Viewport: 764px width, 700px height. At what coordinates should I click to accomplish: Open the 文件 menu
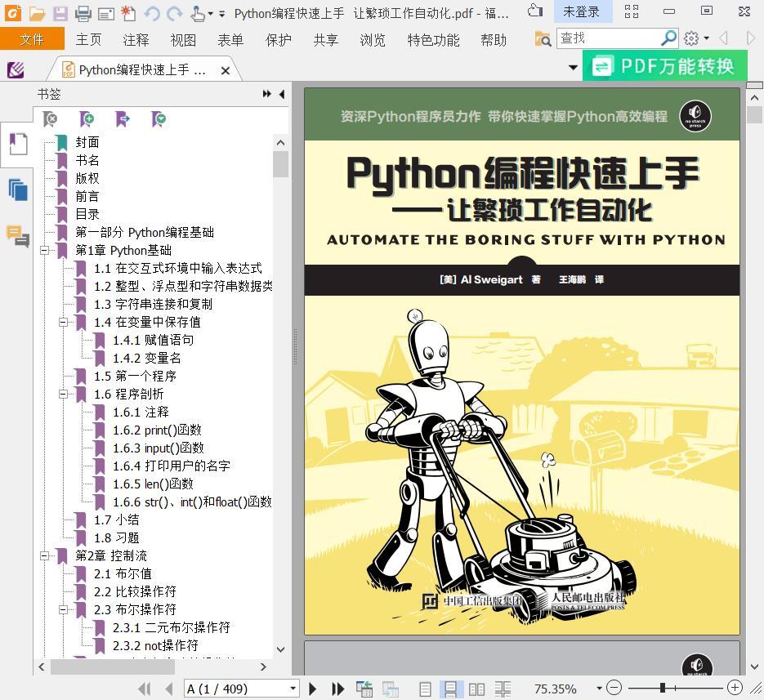[32, 39]
